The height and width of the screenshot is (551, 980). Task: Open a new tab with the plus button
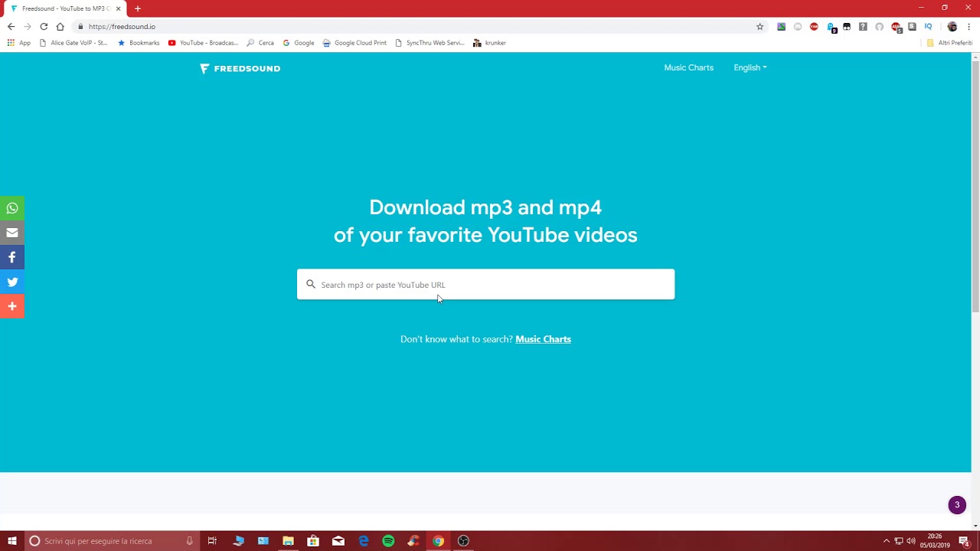click(x=138, y=8)
